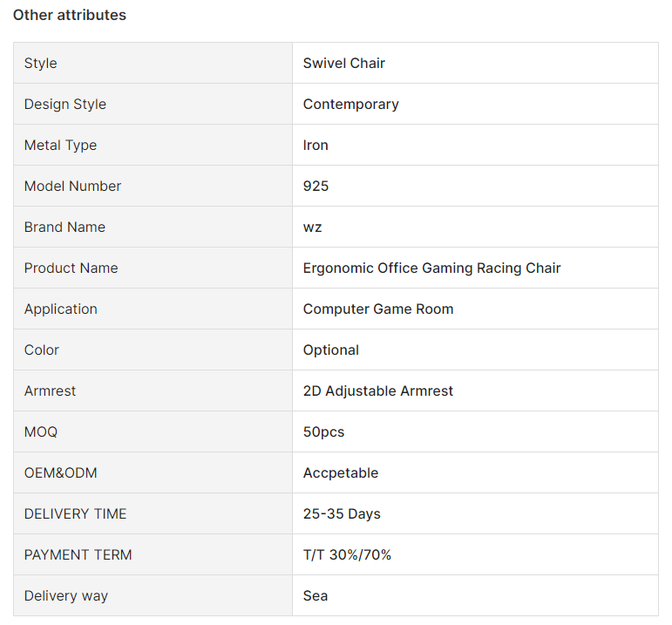The height and width of the screenshot is (625, 672).
Task: Click delivery time '25-35 Days'
Action: point(342,513)
